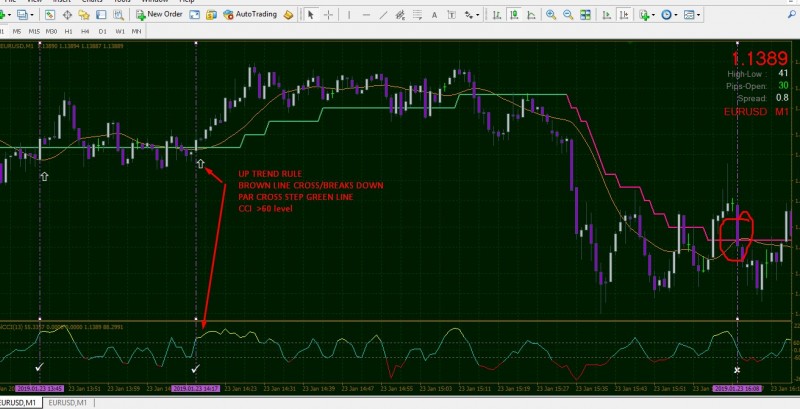Toggle Chart Shift

624,15
